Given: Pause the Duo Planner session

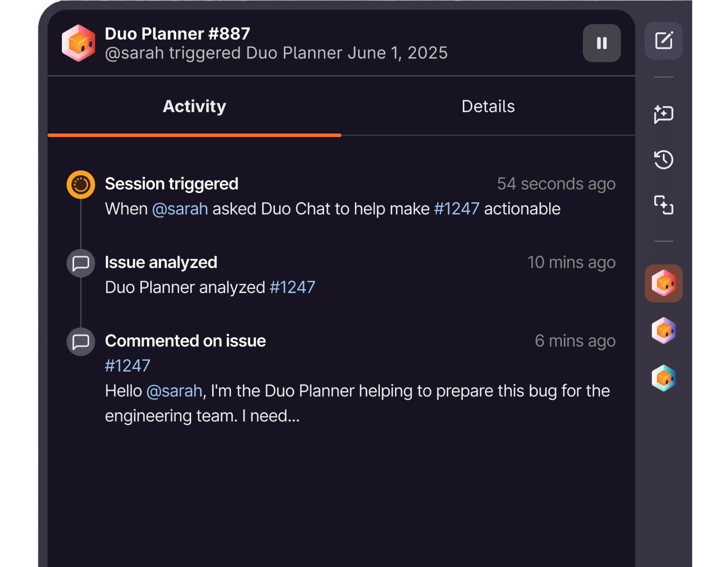Looking at the screenshot, I should (602, 43).
